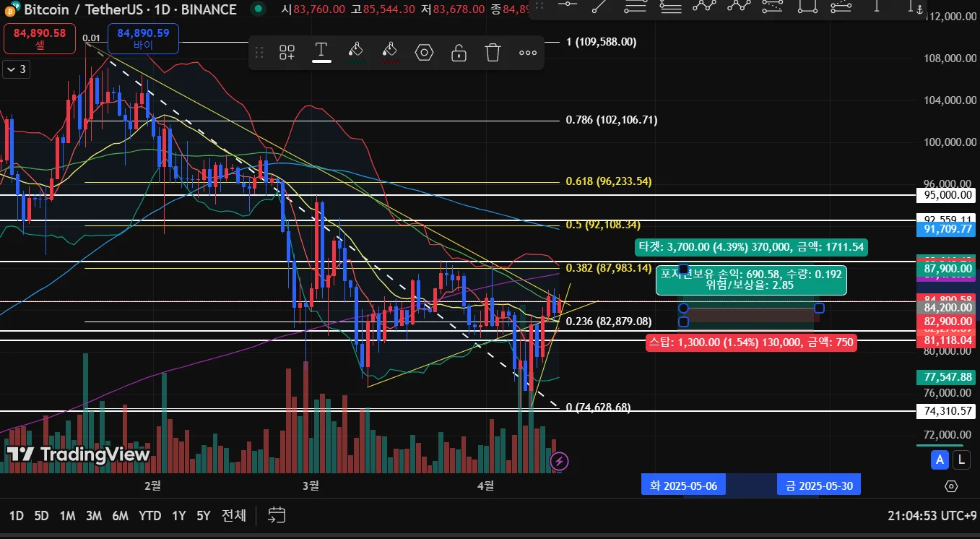980x539 pixels.
Task: Select the 전체 (all) time range tab
Action: [234, 516]
